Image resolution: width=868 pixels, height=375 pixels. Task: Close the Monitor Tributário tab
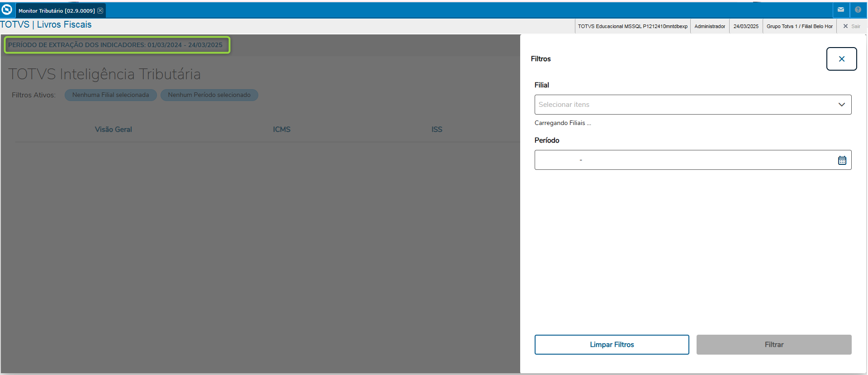100,10
